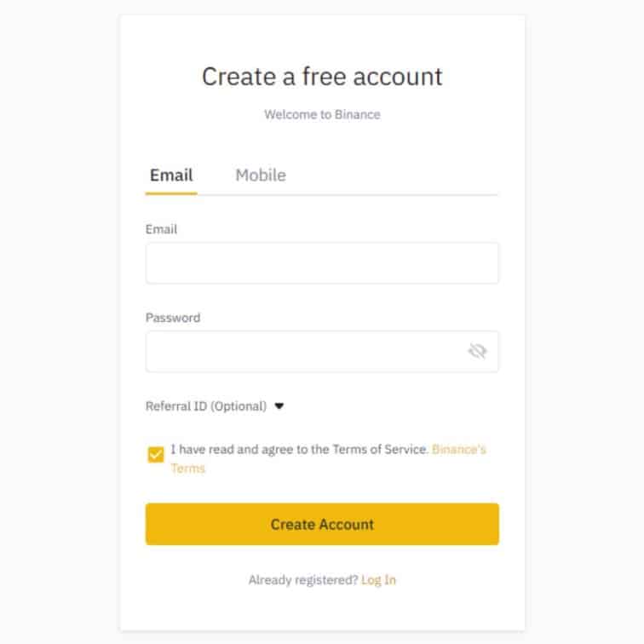Screen dimensions: 644x644
Task: Switch to the Mobile tab
Action: click(x=261, y=175)
